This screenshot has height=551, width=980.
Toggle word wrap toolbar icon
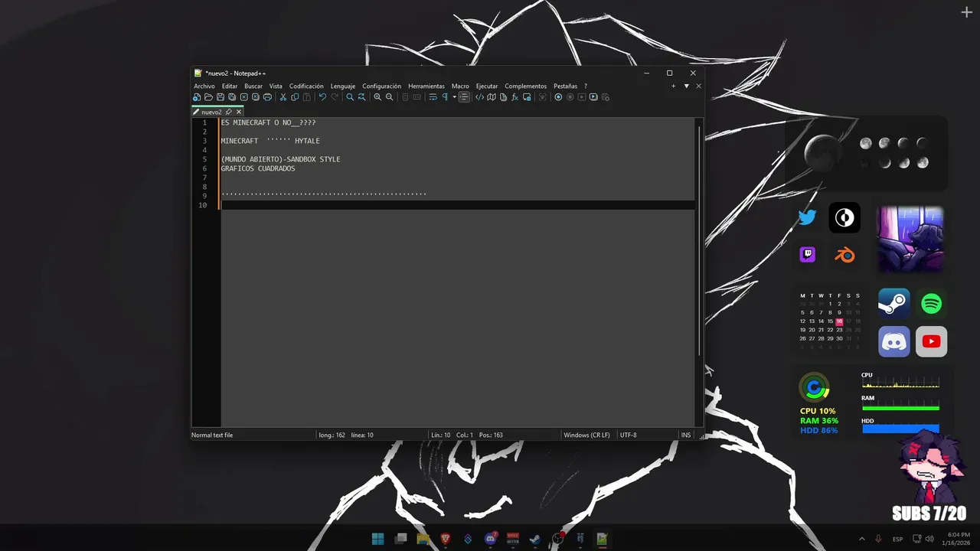tap(433, 97)
